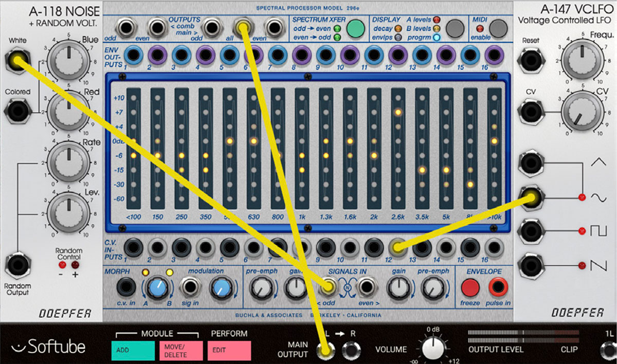This screenshot has height=364, width=617.
Task: Click the triangle wave output jack
Action: coord(530,162)
